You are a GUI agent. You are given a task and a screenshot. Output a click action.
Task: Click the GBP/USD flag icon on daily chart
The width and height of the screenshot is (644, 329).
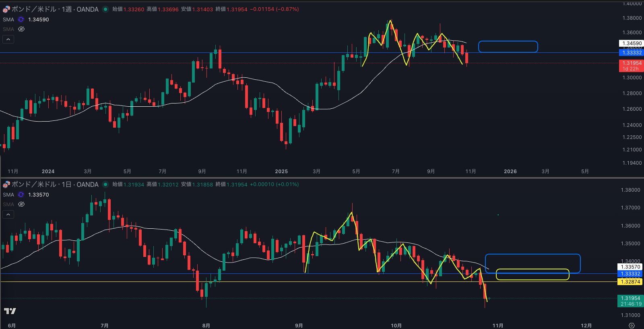tap(6, 184)
